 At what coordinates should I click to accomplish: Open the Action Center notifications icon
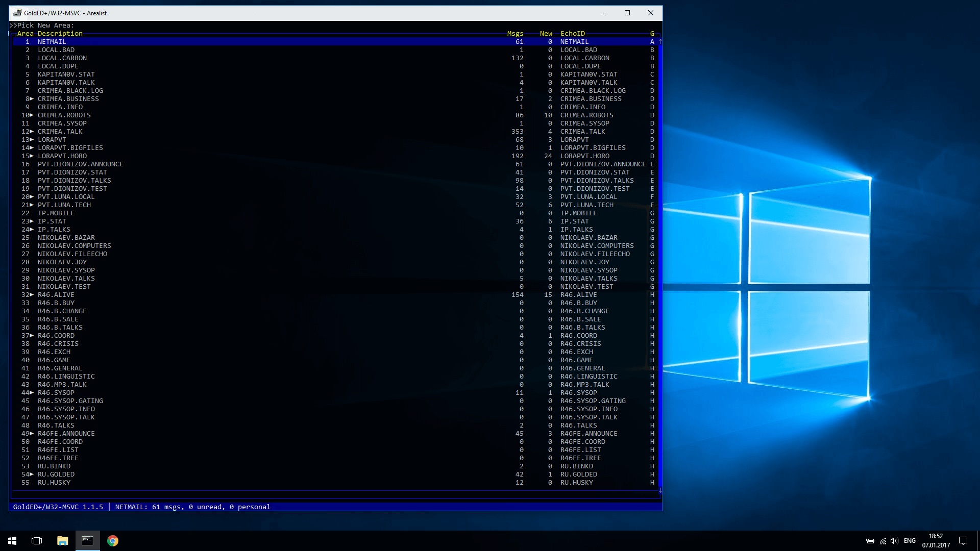tap(963, 541)
